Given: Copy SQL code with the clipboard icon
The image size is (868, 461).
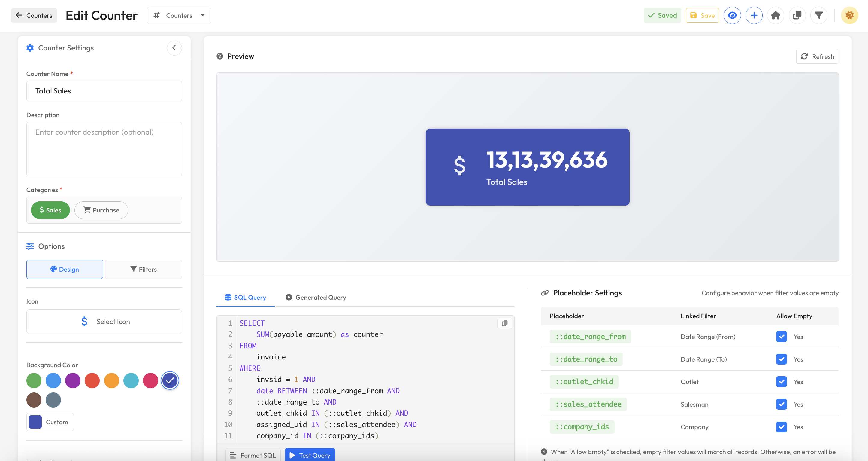Looking at the screenshot, I should click(x=504, y=323).
